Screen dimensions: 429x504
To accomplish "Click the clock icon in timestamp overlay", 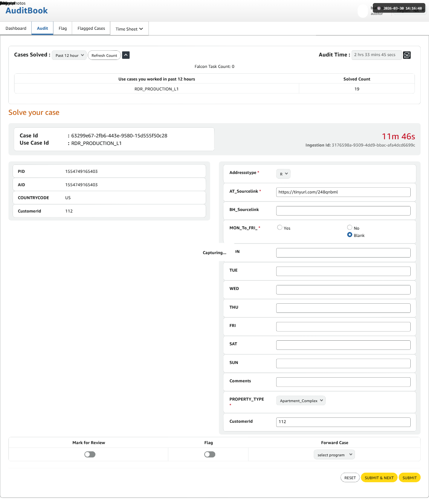I will (x=379, y=8).
